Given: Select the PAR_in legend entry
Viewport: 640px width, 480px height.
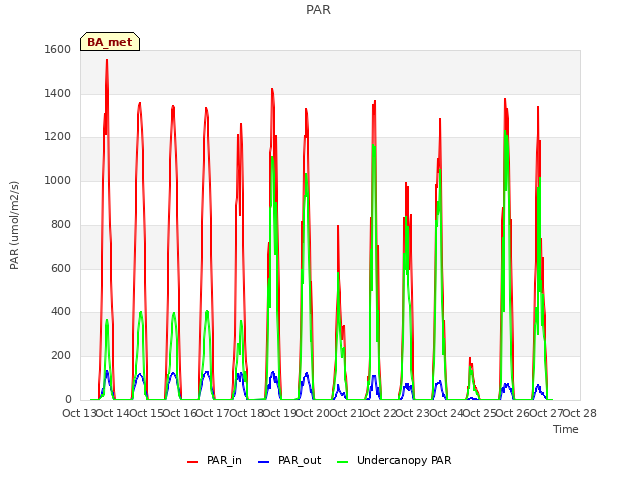Looking at the screenshot, I should point(214,460).
